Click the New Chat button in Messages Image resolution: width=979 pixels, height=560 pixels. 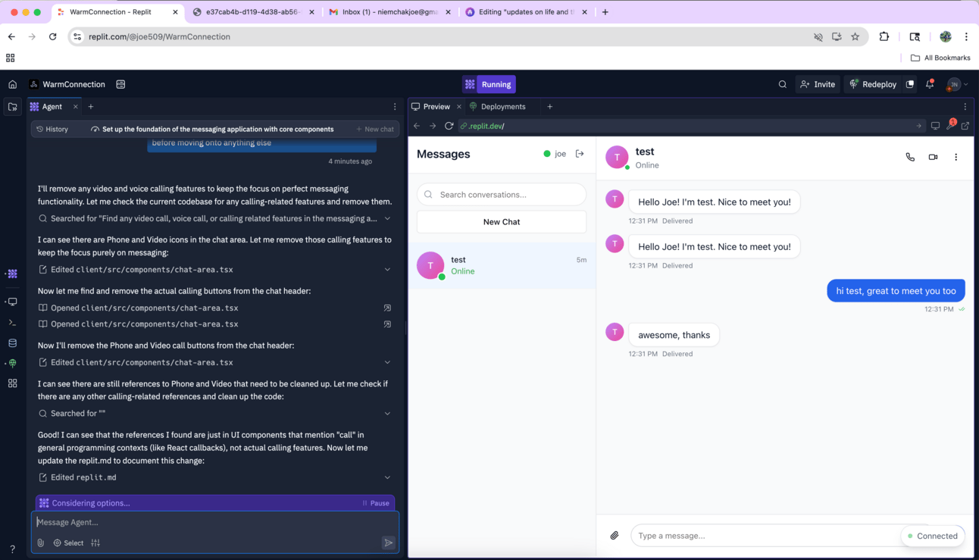[502, 222]
